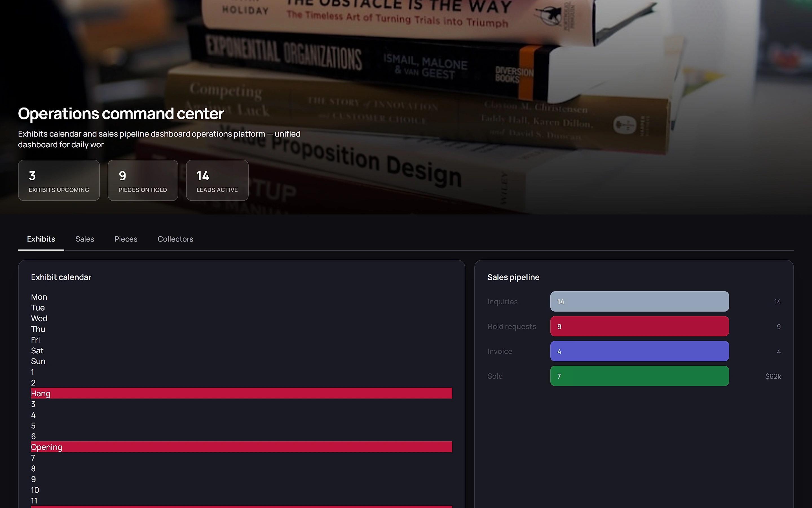Click the Leads Active stat card

click(217, 180)
